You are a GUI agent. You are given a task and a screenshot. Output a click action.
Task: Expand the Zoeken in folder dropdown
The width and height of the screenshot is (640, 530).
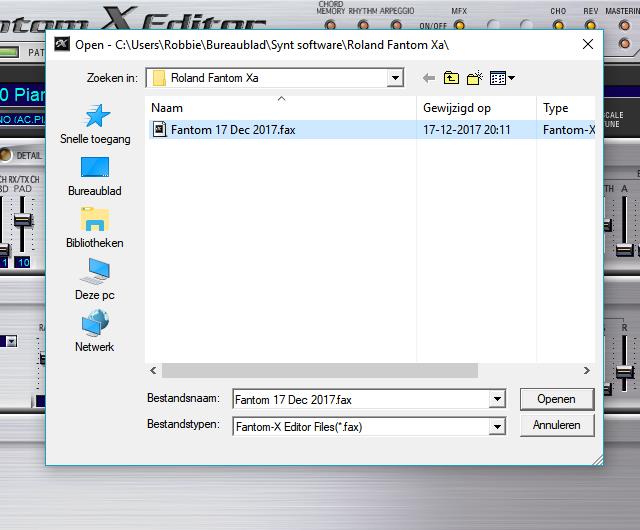395,78
